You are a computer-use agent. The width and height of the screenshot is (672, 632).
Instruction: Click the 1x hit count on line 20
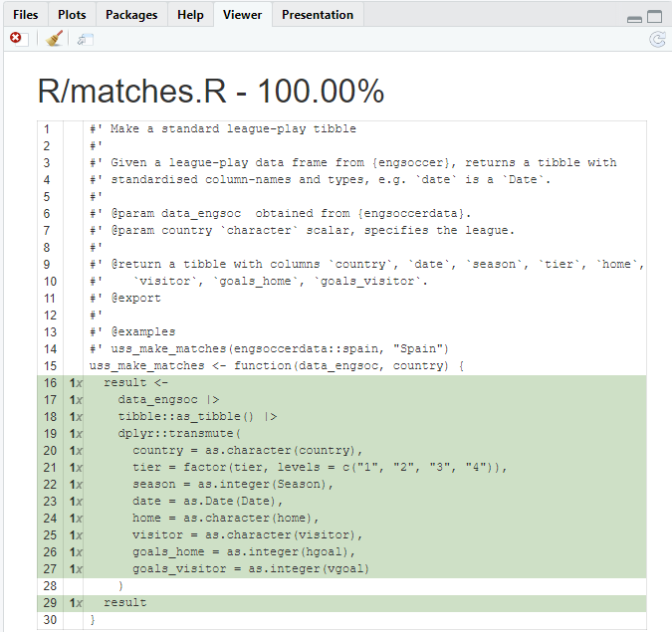[x=74, y=451]
